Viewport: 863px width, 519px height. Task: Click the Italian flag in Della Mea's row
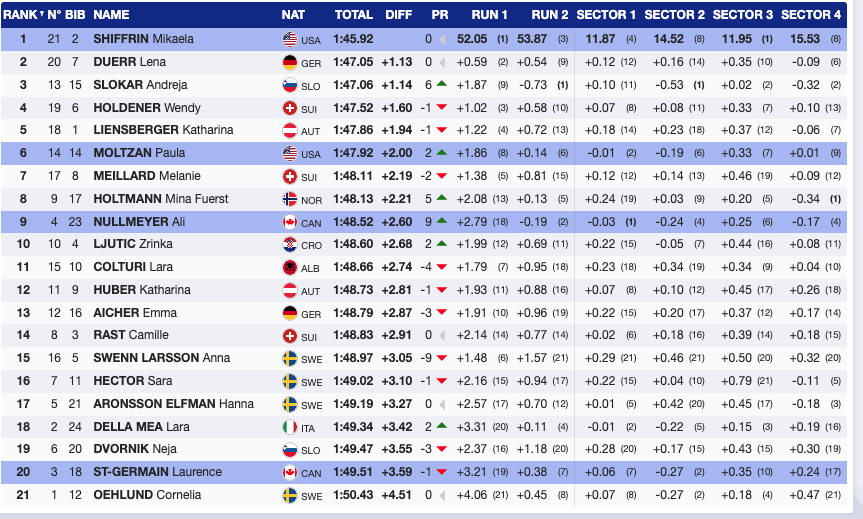point(290,428)
